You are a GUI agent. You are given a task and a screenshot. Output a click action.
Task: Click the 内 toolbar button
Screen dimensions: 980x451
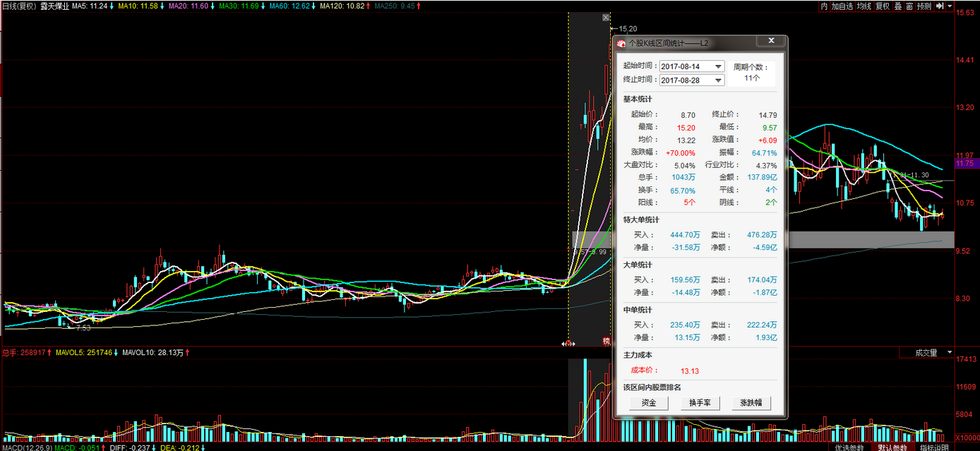coord(823,6)
